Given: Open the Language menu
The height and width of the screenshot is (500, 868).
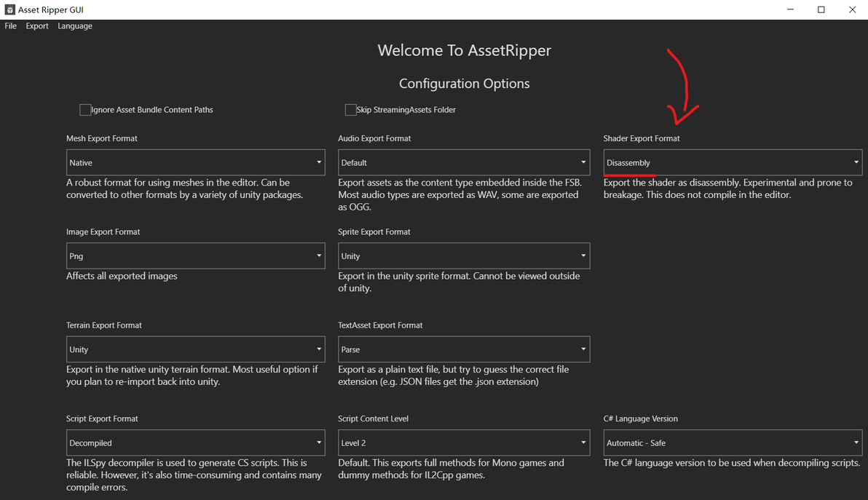Looking at the screenshot, I should (75, 26).
